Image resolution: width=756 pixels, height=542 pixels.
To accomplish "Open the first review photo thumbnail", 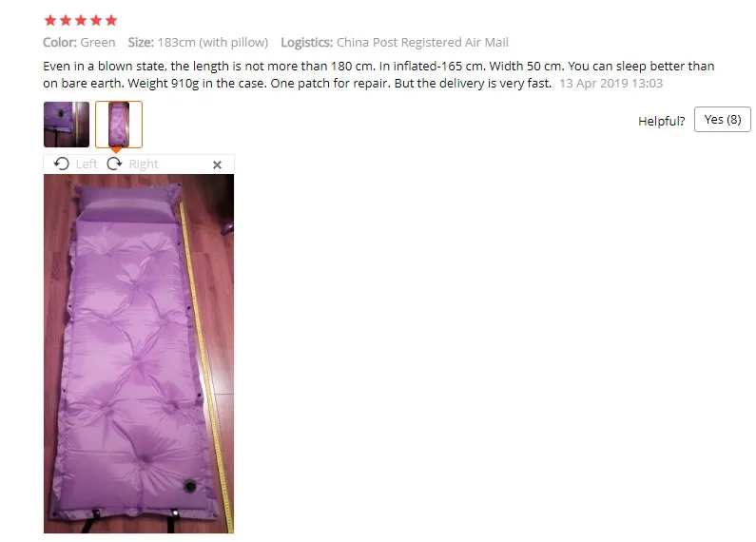I will [x=67, y=125].
